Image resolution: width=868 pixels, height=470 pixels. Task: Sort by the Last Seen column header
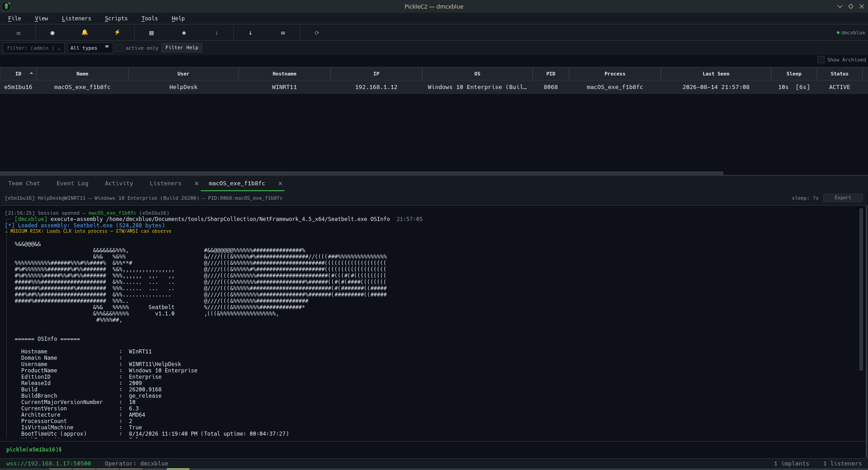click(716, 74)
